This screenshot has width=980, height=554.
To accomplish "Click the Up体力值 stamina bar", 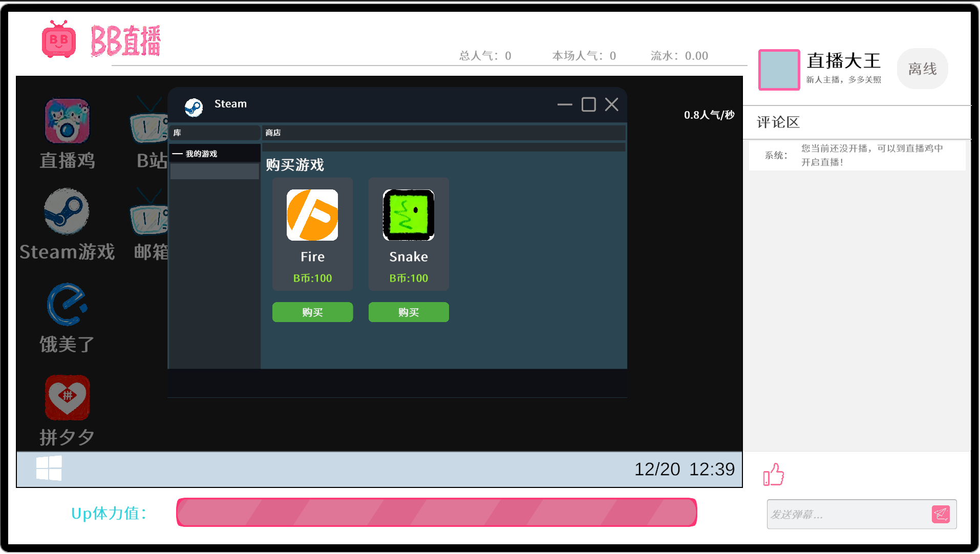I will pos(436,513).
